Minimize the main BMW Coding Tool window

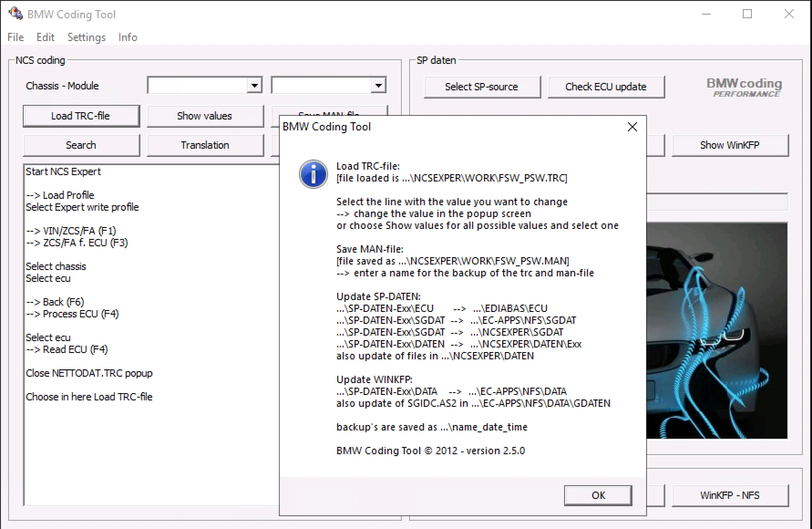tap(706, 14)
